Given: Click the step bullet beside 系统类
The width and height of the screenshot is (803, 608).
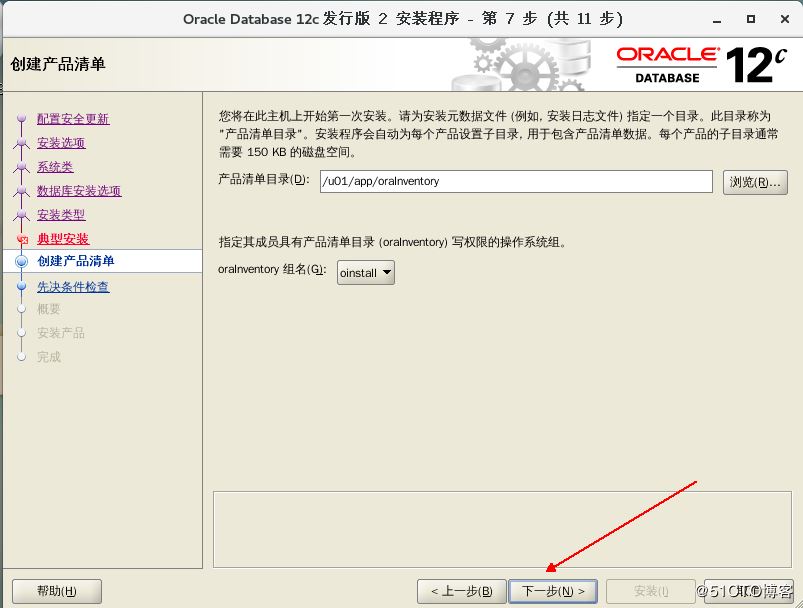Looking at the screenshot, I should point(22,167).
